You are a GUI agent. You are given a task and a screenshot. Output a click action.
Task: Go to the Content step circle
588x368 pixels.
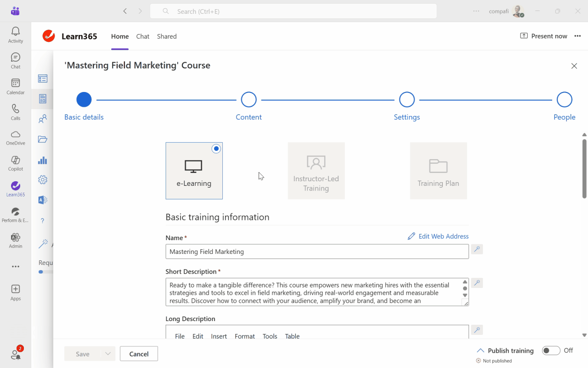coord(249,99)
